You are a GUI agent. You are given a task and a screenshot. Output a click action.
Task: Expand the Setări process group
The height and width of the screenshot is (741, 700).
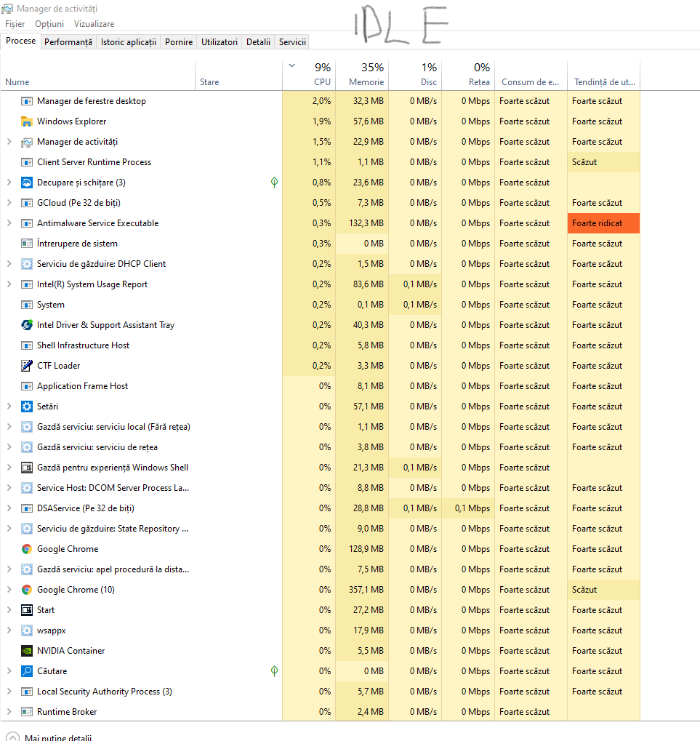point(9,406)
